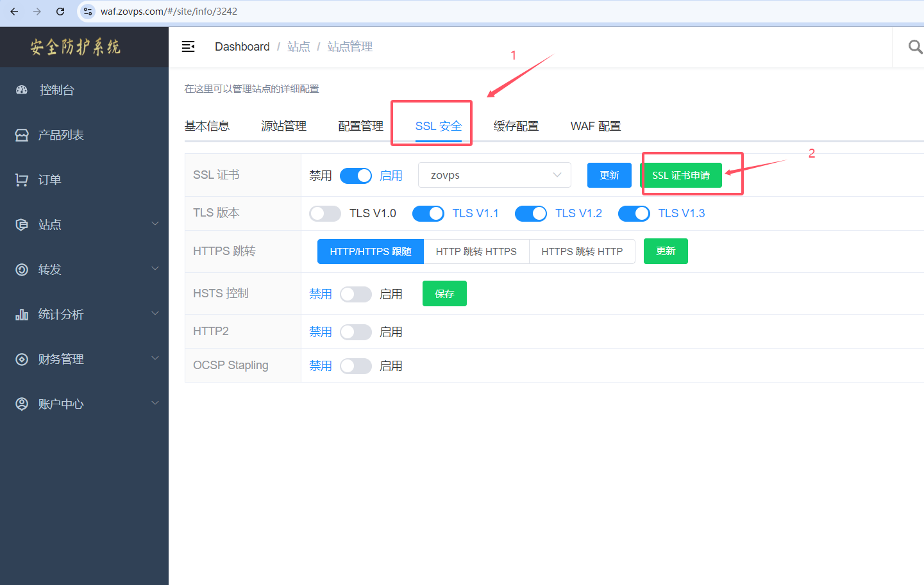Expand the 财务管理 menu chevron
The image size is (924, 585).
coord(155,358)
